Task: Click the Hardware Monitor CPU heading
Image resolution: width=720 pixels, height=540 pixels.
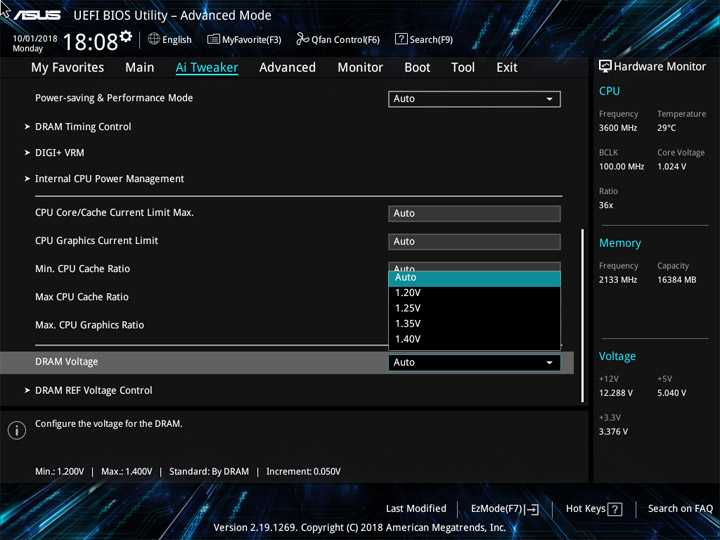Action: click(x=609, y=91)
